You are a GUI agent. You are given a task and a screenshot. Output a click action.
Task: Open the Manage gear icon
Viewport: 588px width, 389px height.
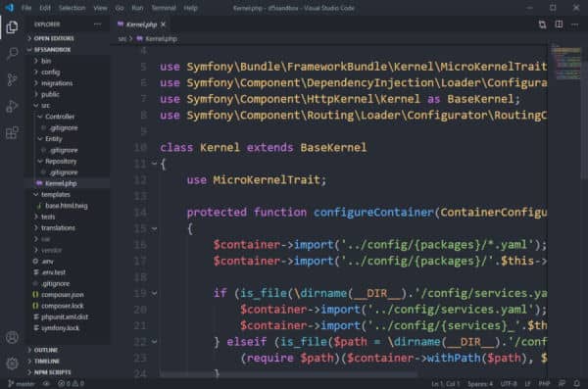12,363
